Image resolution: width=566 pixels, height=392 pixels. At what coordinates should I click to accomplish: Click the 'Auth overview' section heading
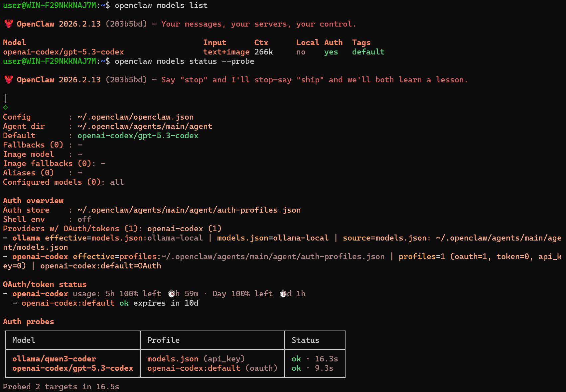[33, 201]
